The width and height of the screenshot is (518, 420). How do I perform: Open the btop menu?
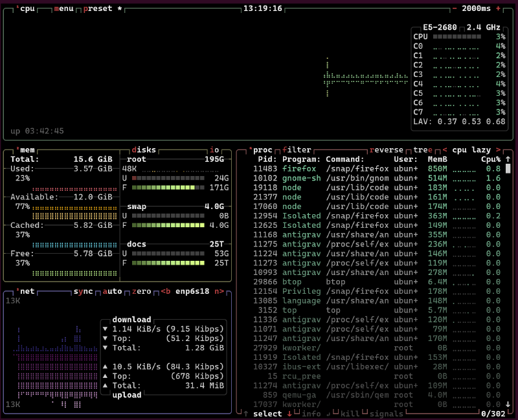click(64, 8)
